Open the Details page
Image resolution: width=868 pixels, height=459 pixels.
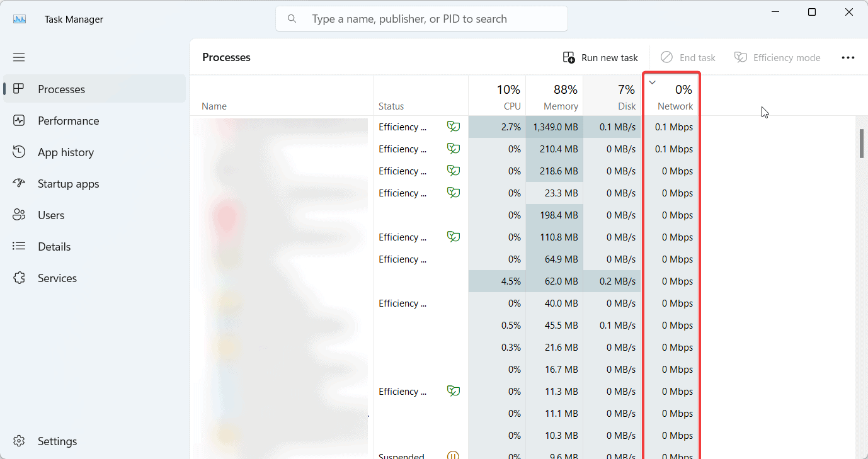(94, 247)
